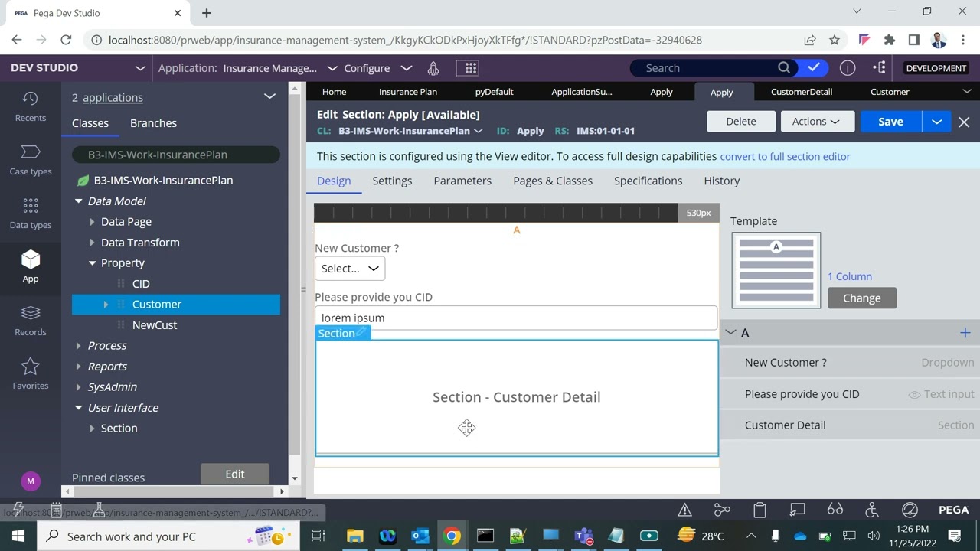Open the Pages & Classes tab
The width and height of the screenshot is (980, 551).
[553, 181]
